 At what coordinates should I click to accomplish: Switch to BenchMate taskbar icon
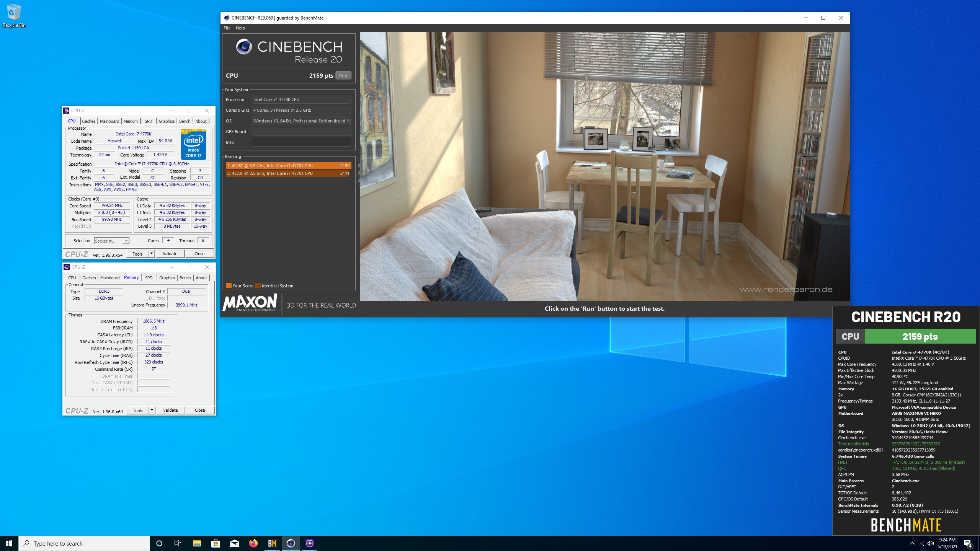(x=272, y=543)
